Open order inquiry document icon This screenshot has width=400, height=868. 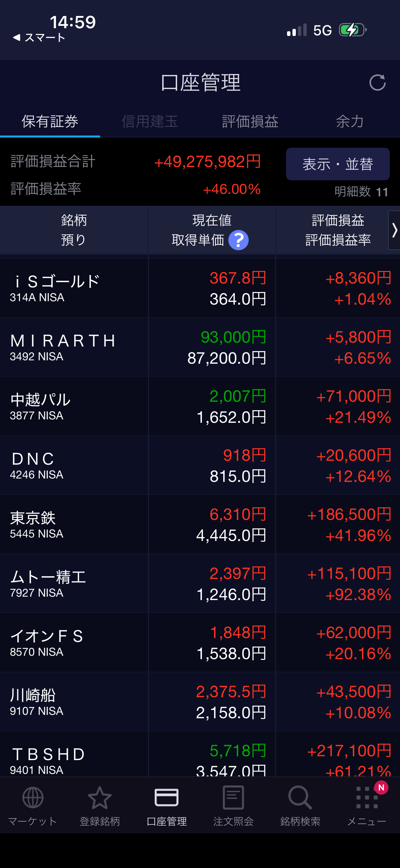(x=233, y=798)
